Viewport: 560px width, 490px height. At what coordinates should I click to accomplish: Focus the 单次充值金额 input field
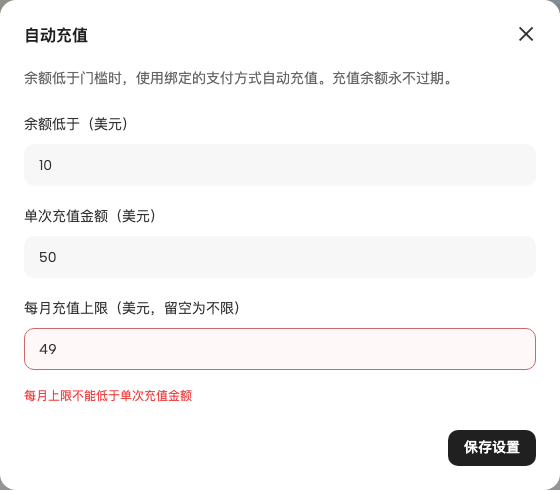coord(280,257)
